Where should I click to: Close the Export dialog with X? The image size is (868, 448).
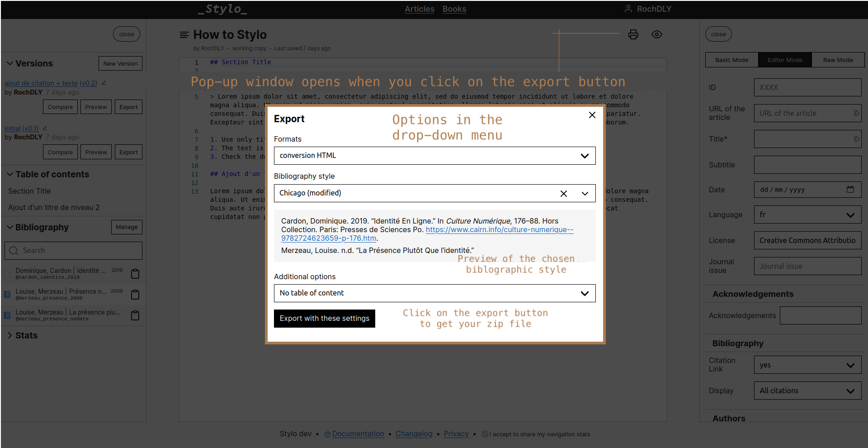(x=592, y=115)
